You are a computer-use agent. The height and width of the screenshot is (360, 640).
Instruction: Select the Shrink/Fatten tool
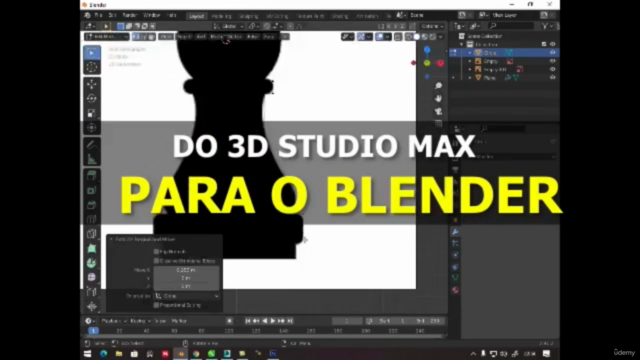92,306
